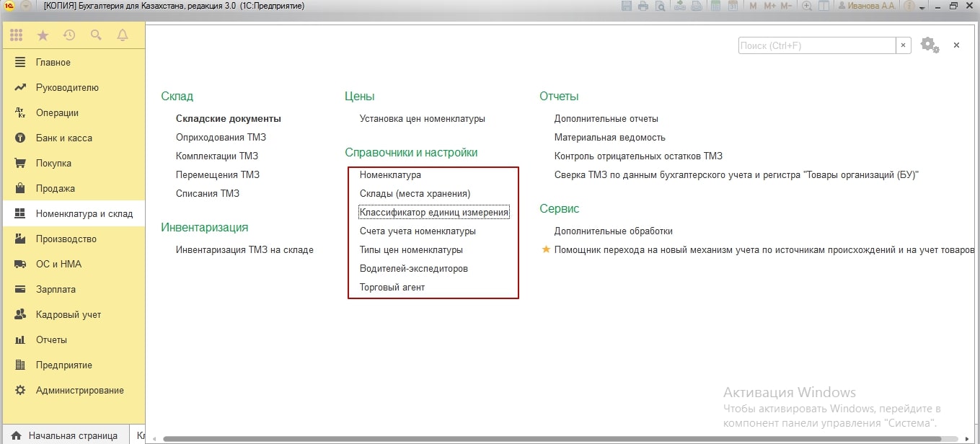
Task: Open the Начальная страница tab
Action: [72, 435]
